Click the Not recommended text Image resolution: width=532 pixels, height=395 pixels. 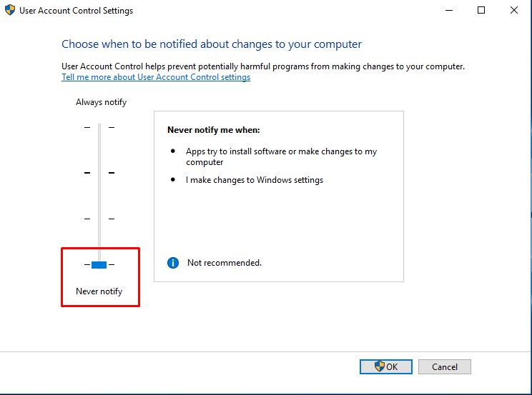[225, 263]
